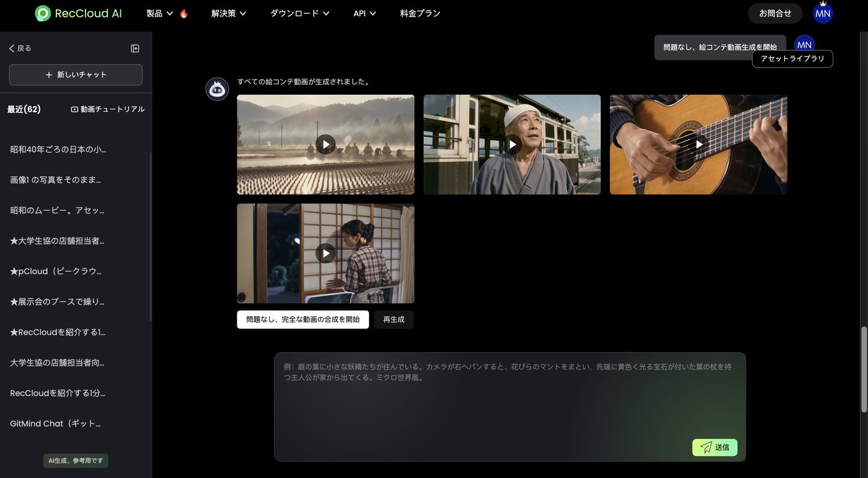The image size is (868, 478).
Task: Open chat 昭和40年ごろの日本の小…
Action: pos(58,149)
